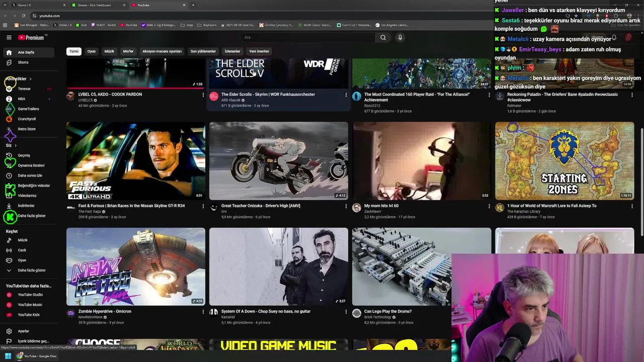Focus the Ara search field
Screen dimensions: 644x362
pyautogui.click(x=308, y=37)
